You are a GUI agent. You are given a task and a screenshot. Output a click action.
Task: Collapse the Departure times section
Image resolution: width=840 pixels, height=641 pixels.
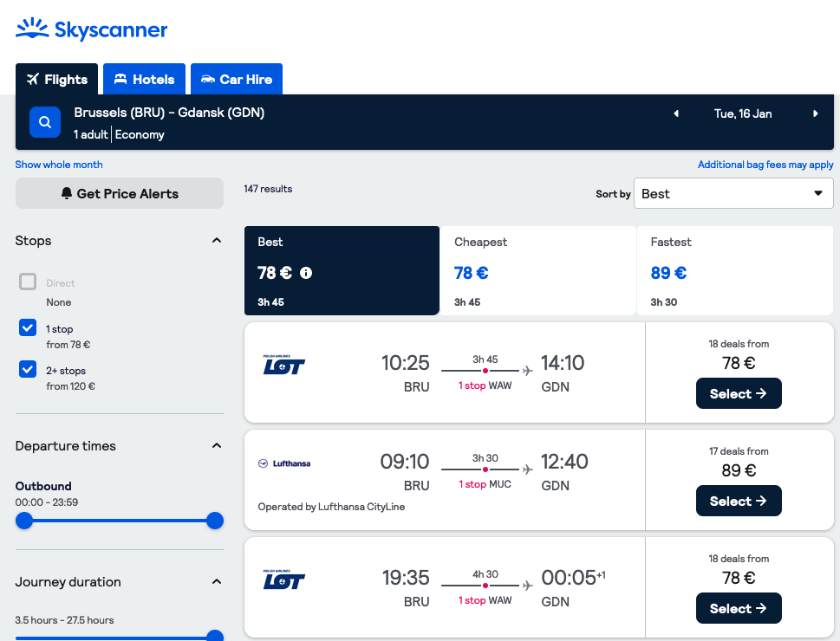217,446
